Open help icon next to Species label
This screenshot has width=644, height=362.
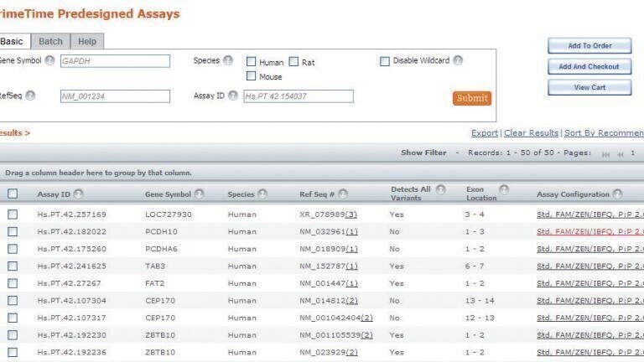point(228,60)
